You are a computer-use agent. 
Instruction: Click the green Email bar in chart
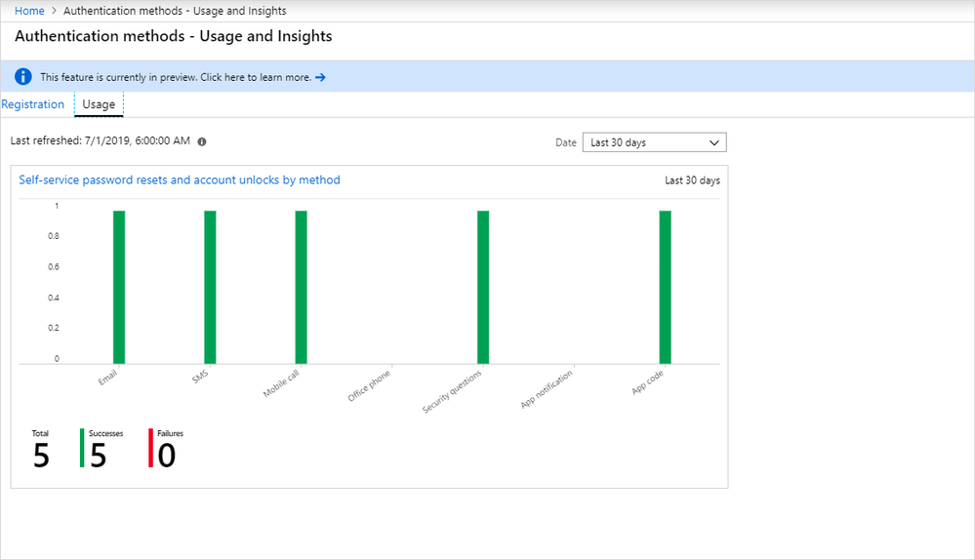click(119, 287)
